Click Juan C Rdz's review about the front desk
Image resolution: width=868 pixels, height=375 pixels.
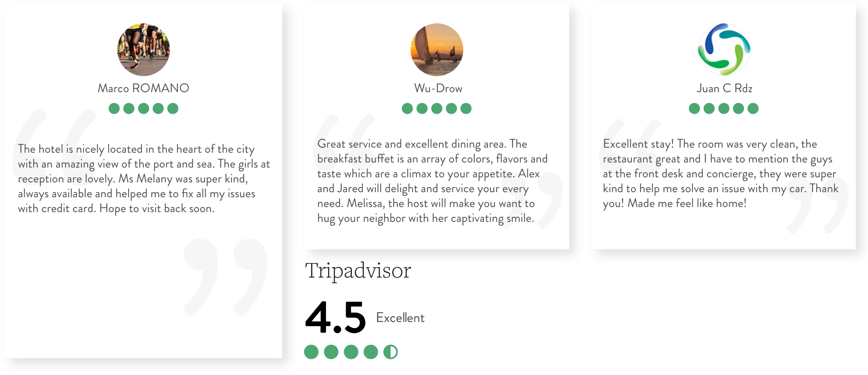[720, 173]
